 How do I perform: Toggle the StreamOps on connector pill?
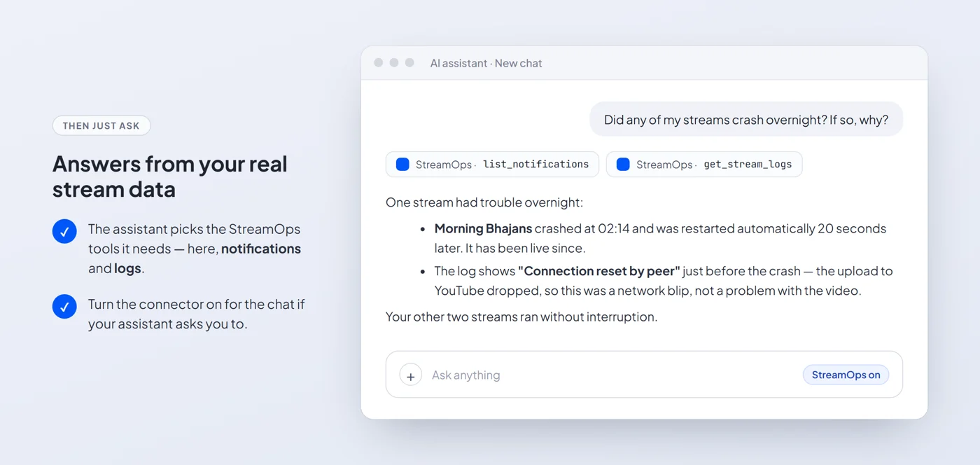846,375
